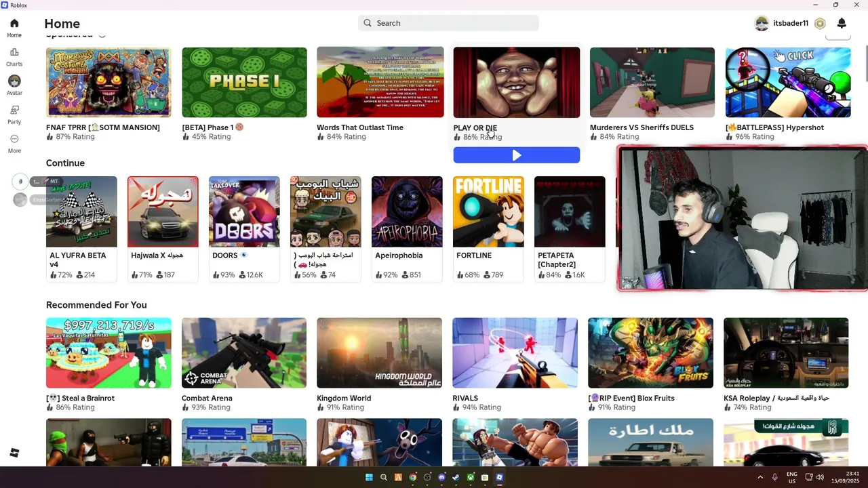Viewport: 868px width, 488px height.
Task: Open the Charts section in the sidebar
Action: pyautogui.click(x=14, y=57)
